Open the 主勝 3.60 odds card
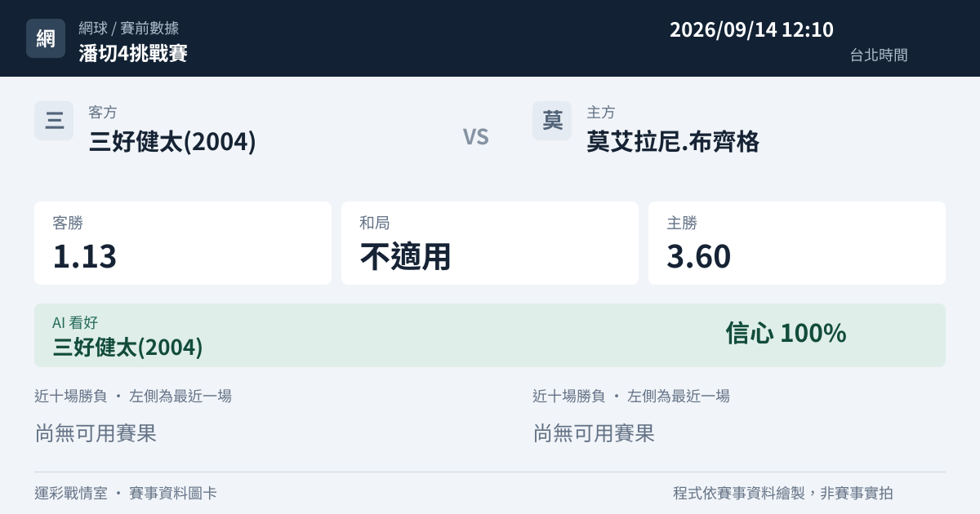This screenshot has height=514, width=980. click(797, 243)
